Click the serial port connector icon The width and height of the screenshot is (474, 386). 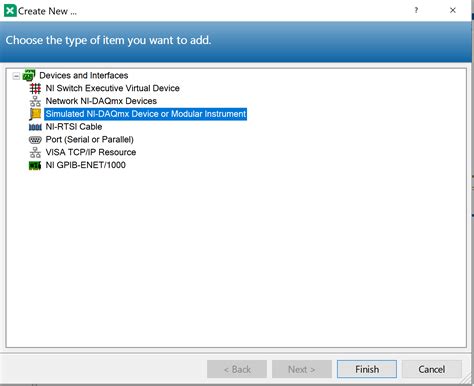pyautogui.click(x=35, y=140)
